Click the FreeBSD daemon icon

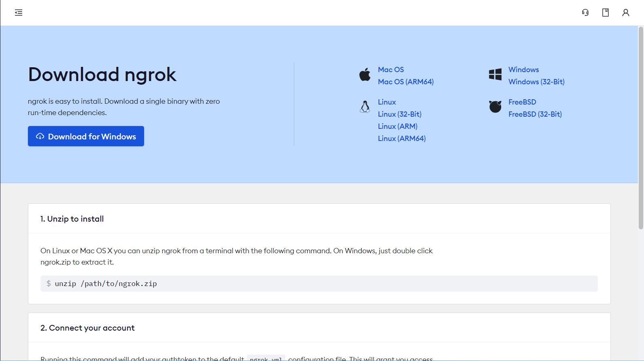pos(495,107)
